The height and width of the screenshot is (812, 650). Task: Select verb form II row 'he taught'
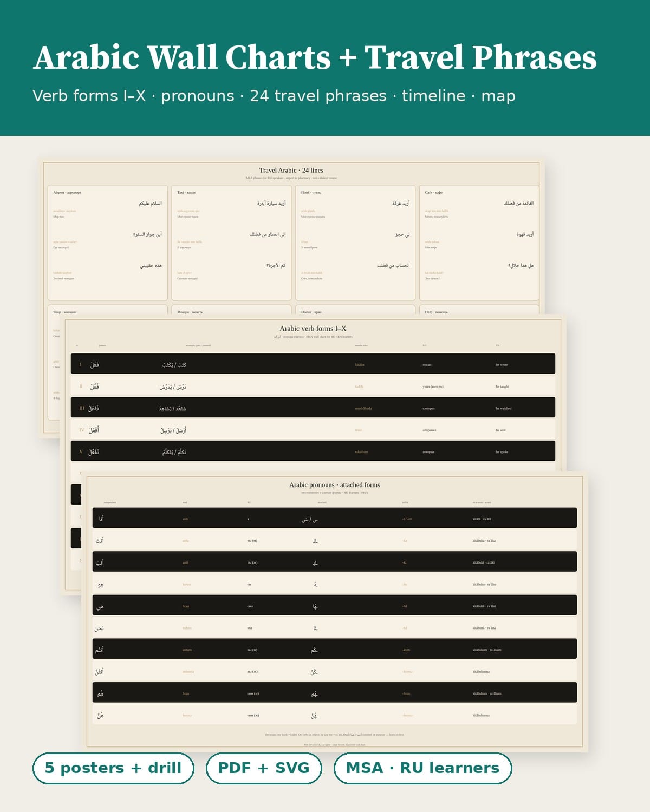coord(313,386)
